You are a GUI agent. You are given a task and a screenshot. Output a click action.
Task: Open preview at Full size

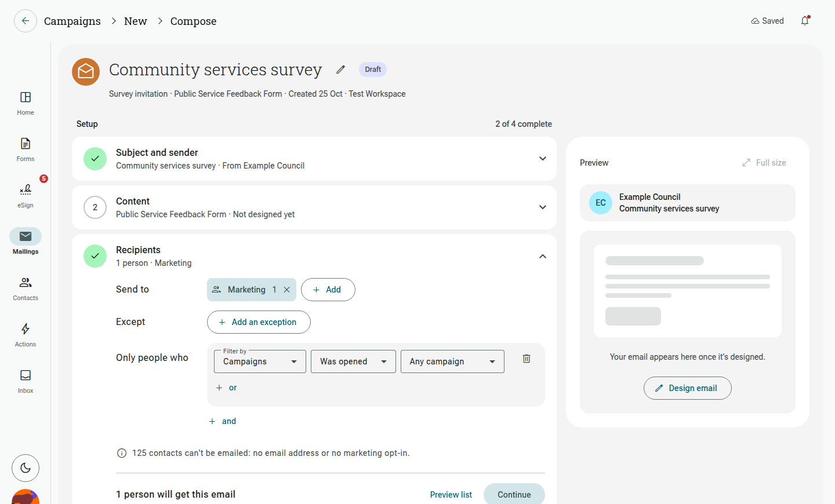tap(764, 163)
